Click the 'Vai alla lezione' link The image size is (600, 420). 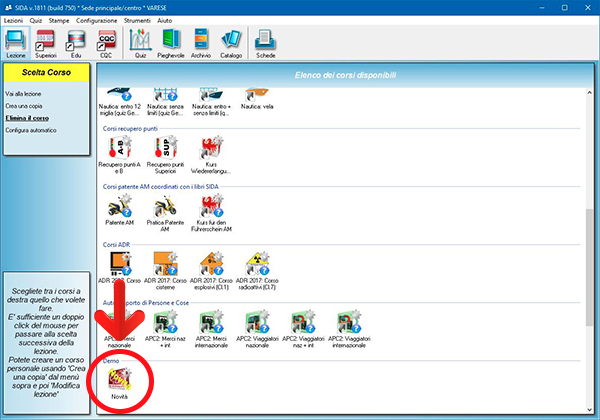[21, 92]
